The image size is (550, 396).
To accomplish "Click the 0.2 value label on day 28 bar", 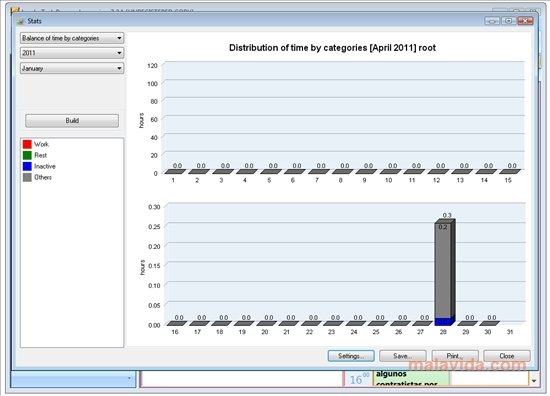I will click(443, 227).
